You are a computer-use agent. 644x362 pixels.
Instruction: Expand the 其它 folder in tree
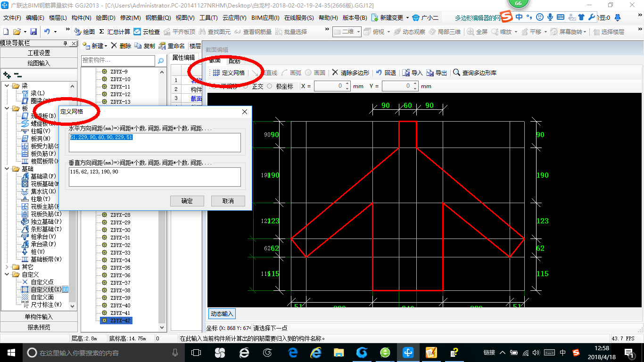pyautogui.click(x=8, y=267)
